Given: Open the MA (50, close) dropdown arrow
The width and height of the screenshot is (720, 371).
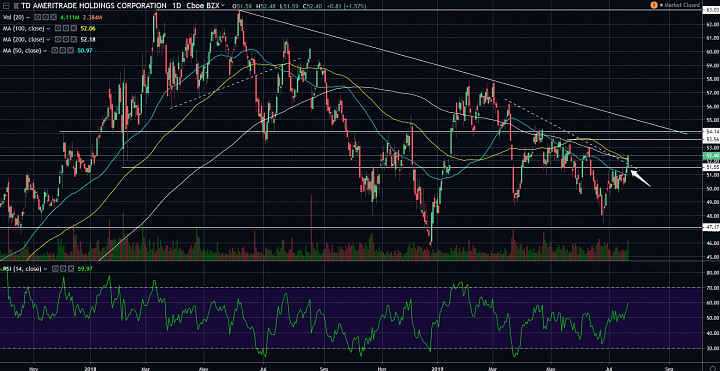Looking at the screenshot, I should [45, 50].
